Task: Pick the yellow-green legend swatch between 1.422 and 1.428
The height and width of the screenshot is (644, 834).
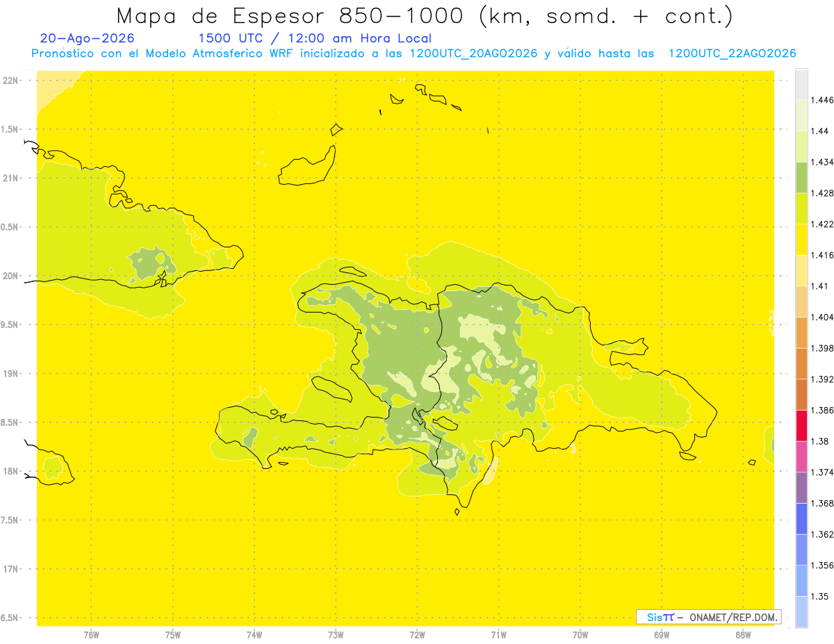Action: click(x=801, y=208)
